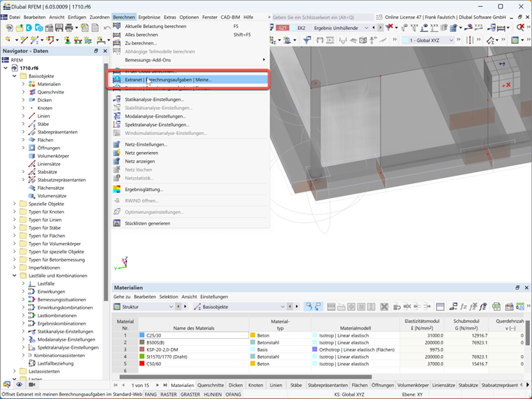Open the Ergebnis Umhüllende dropdown
Viewport: 532px width, 399px height.
[x=366, y=28]
